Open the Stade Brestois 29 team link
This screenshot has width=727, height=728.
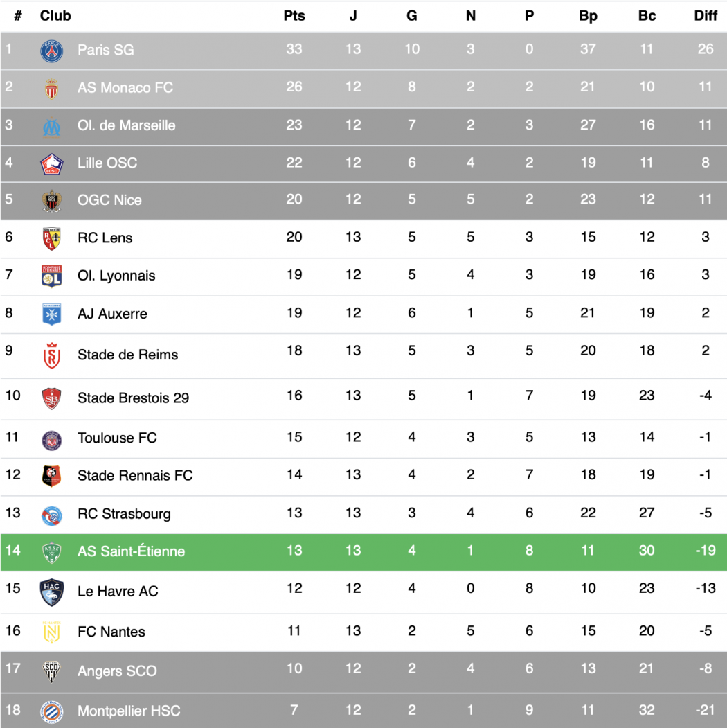pyautogui.click(x=133, y=398)
